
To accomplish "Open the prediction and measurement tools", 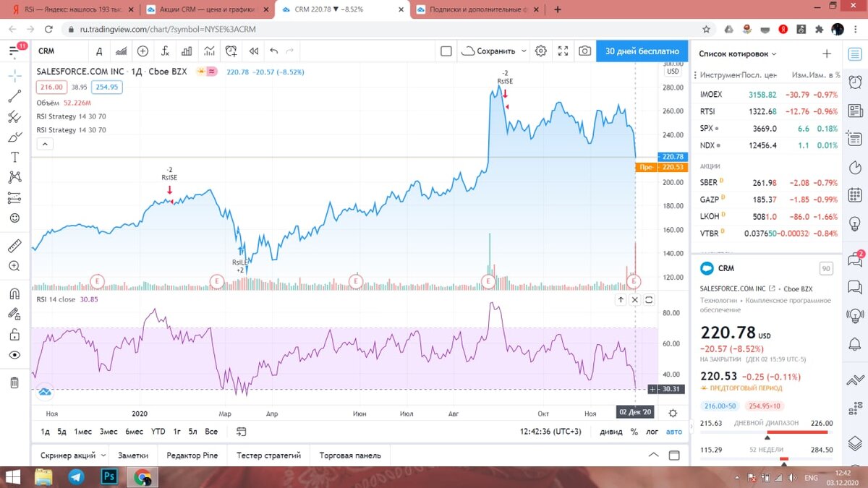I will point(14,197).
